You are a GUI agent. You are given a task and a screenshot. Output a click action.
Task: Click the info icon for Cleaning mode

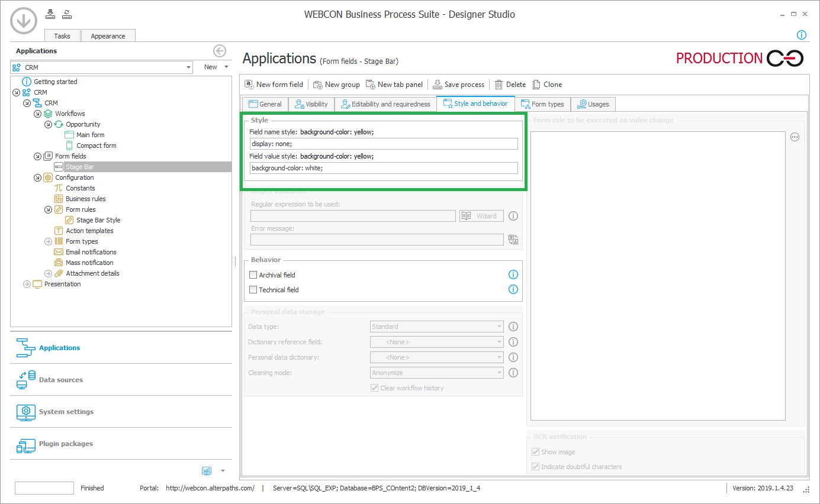coord(513,373)
